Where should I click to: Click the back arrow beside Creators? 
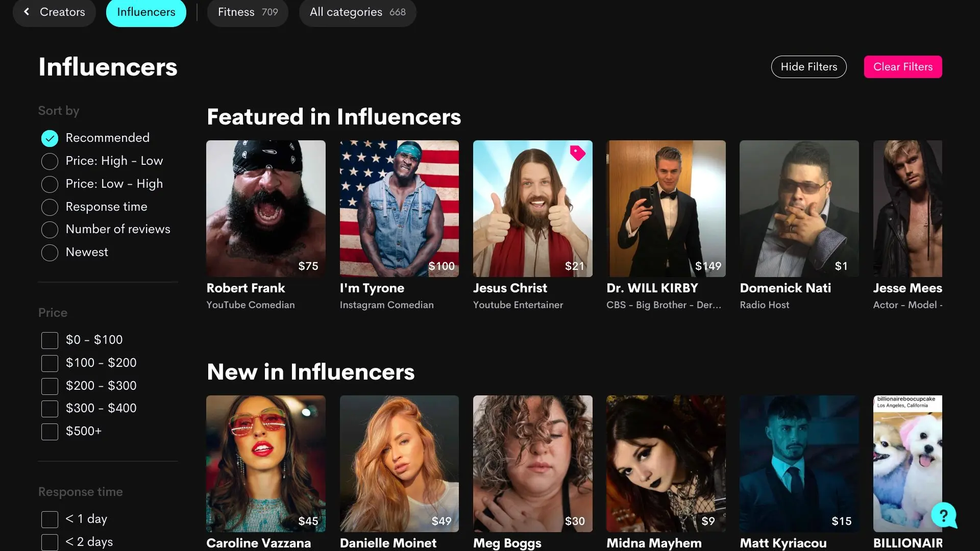tap(27, 12)
